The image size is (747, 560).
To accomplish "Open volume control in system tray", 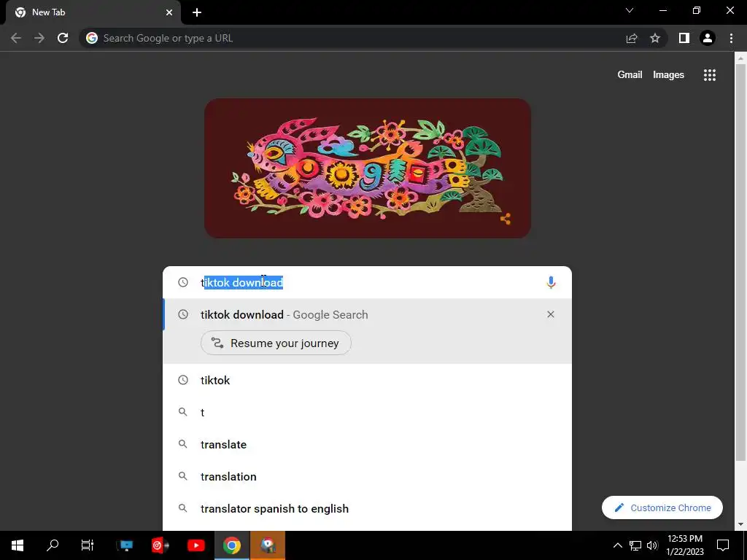I will pyautogui.click(x=652, y=545).
